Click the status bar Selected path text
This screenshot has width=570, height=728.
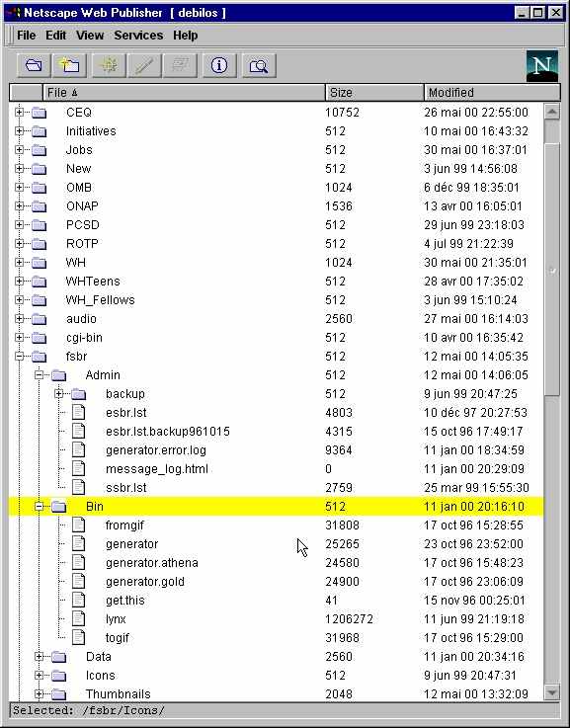point(88,710)
